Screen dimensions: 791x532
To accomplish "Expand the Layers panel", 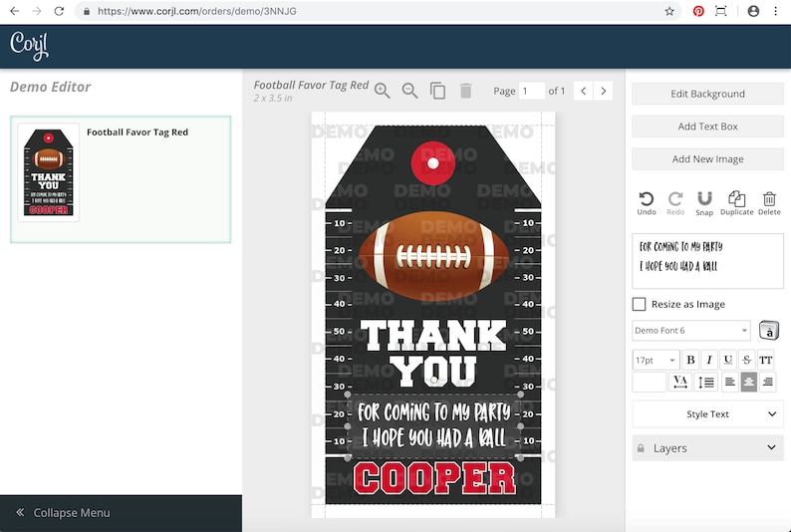I will coord(707,447).
